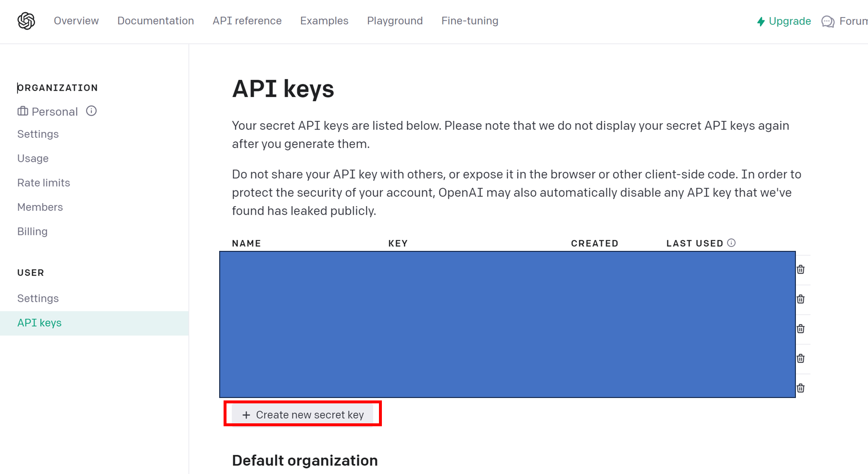Screen dimensions: 868x474
Task: Open Rate limits from organization sidebar
Action: (x=43, y=182)
